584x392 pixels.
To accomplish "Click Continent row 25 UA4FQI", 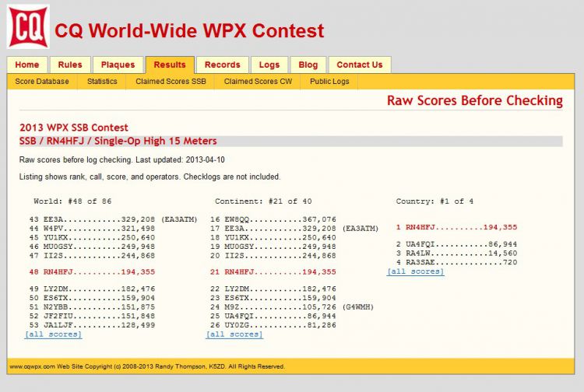I will coord(273,316).
